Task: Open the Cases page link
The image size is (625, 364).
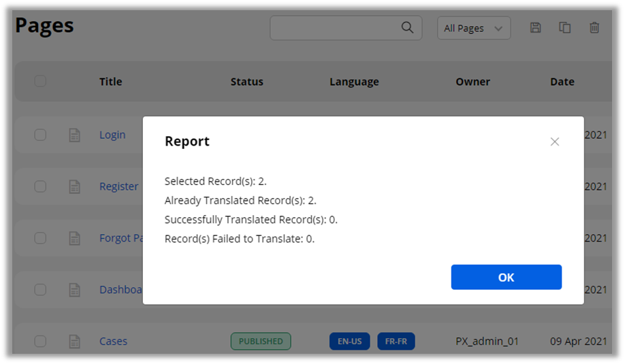Action: click(113, 342)
